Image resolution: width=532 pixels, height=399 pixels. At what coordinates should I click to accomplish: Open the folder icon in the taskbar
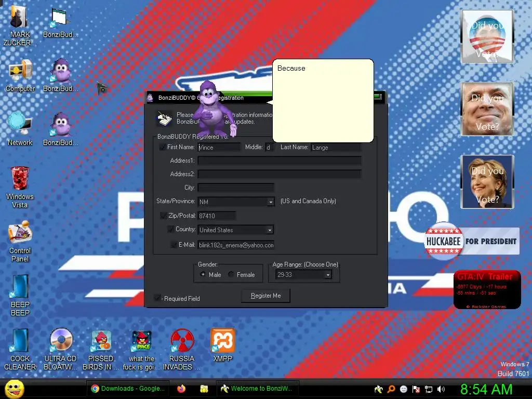204,389
